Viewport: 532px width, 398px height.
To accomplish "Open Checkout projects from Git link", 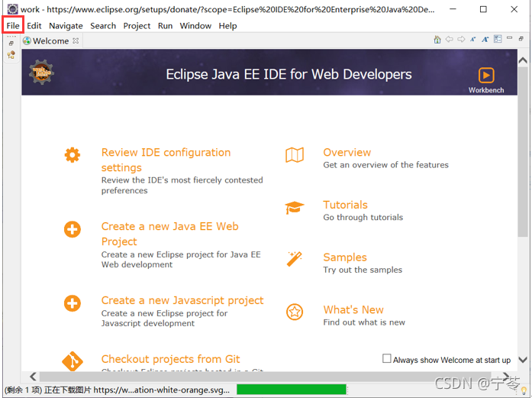I will pos(170,359).
